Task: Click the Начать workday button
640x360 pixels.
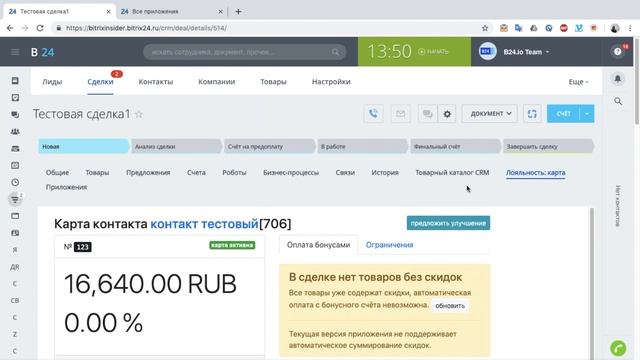Action: click(433, 51)
